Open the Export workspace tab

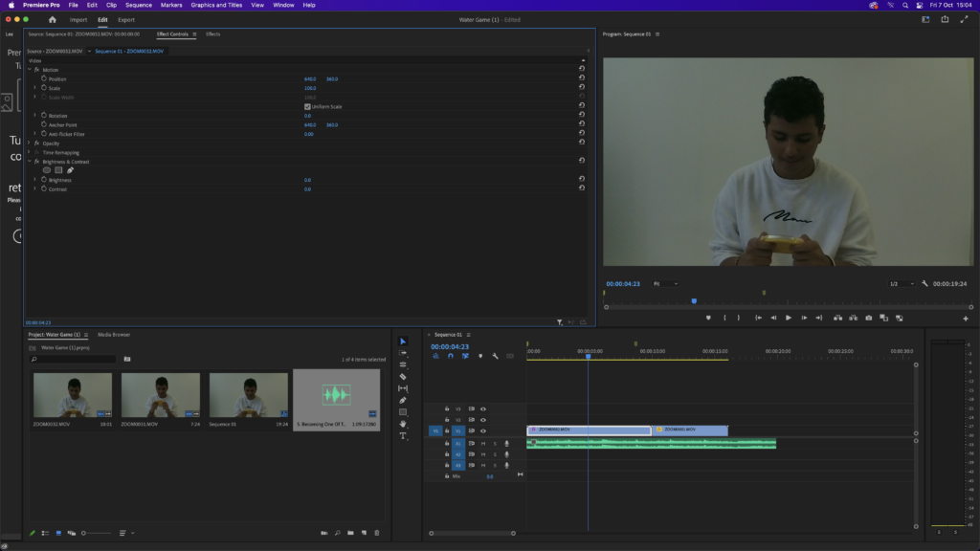click(x=126, y=20)
